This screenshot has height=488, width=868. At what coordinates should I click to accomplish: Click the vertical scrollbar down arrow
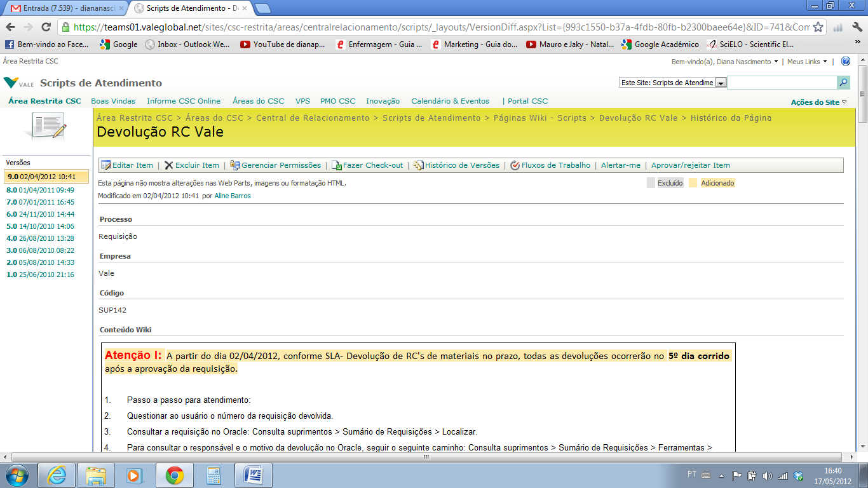[x=862, y=447]
